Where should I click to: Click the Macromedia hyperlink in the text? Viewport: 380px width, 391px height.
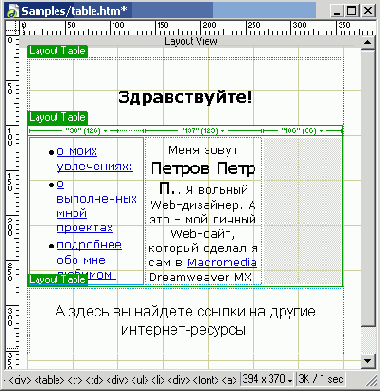tap(222, 263)
